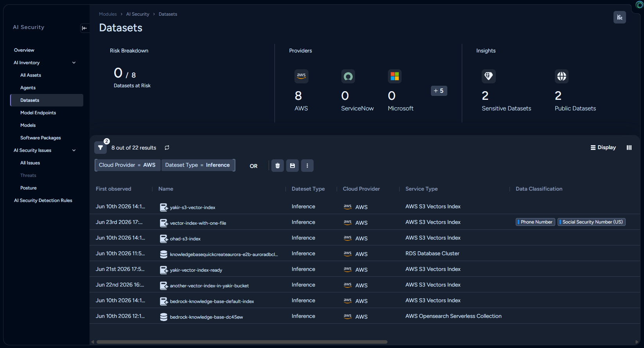
Task: Sort by Name column header
Action: pyautogui.click(x=166, y=189)
